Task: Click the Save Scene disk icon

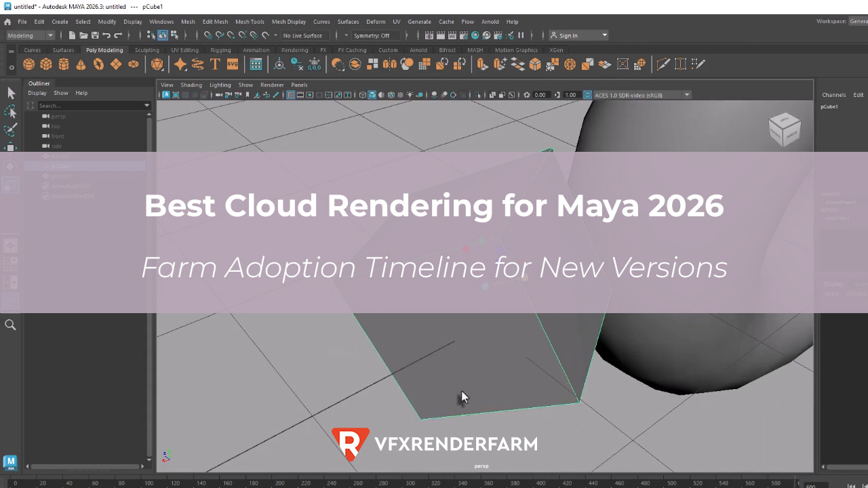Action: [x=94, y=35]
